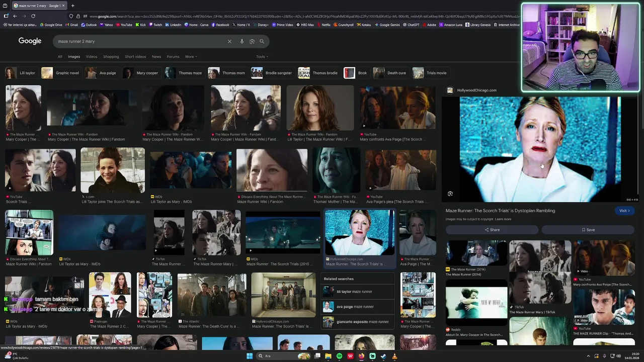Open Ava Paige's plea YouTube thumbnail
Screen dimensions: 644x362
coord(400,170)
